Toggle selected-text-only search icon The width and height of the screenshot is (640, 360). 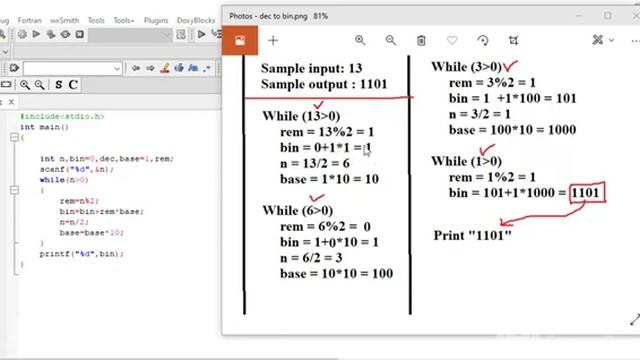[179, 68]
